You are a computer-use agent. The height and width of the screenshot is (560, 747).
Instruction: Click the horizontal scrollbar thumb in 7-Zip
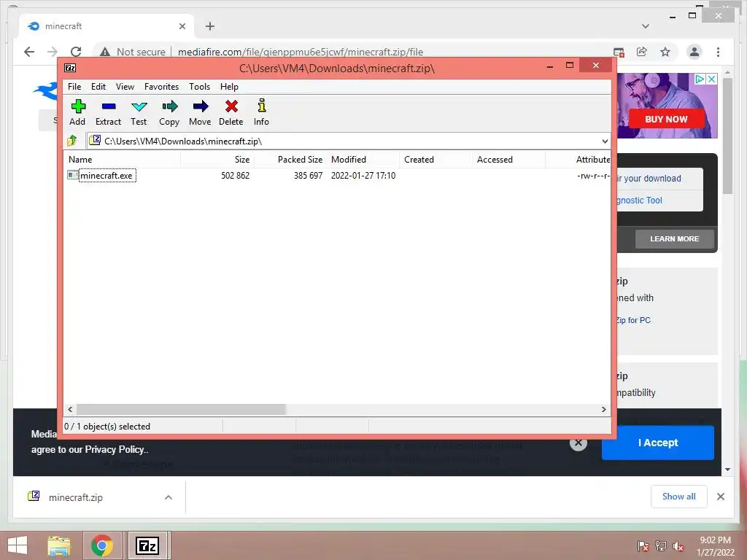click(181, 409)
